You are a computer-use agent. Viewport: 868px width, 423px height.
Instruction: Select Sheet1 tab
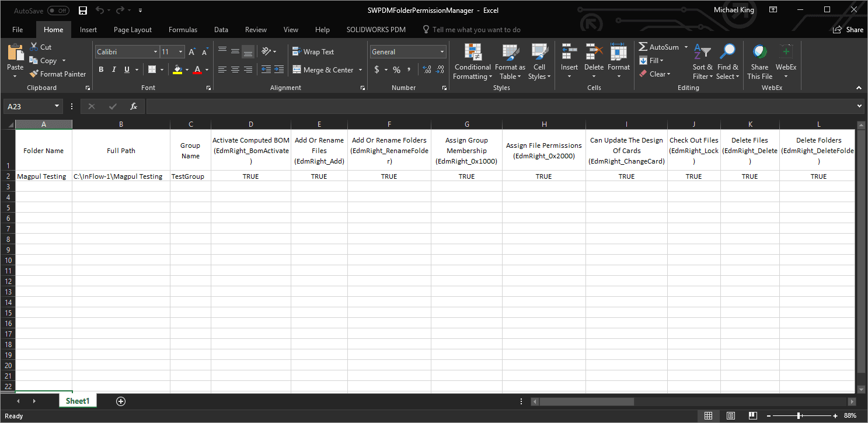pos(78,401)
